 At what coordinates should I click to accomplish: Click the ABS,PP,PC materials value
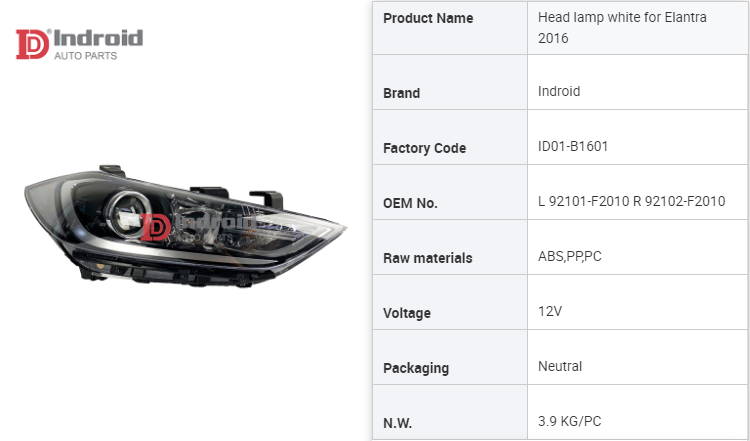coord(570,256)
